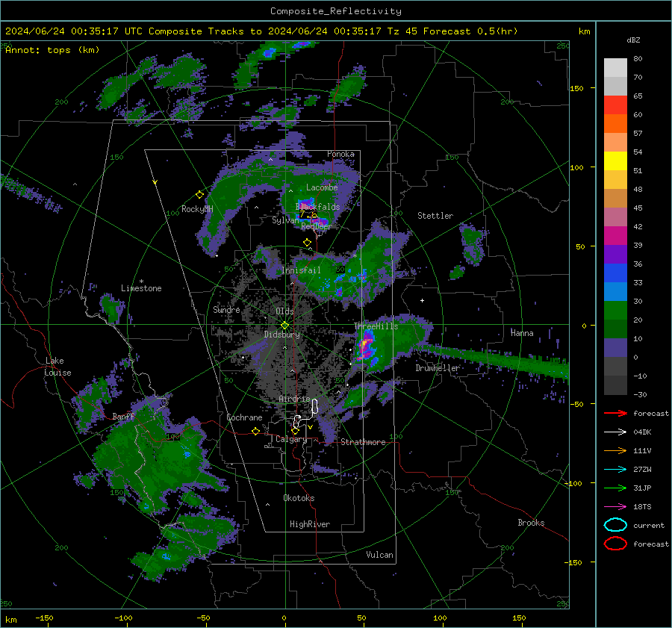Click the Olds label
Image resolution: width=672 pixels, height=628 pixels.
284,311
